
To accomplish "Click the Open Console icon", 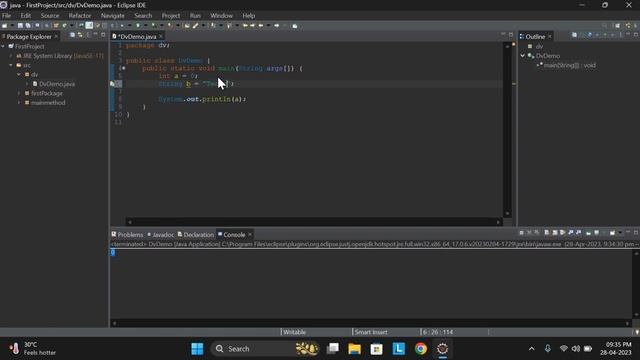I will point(613,233).
